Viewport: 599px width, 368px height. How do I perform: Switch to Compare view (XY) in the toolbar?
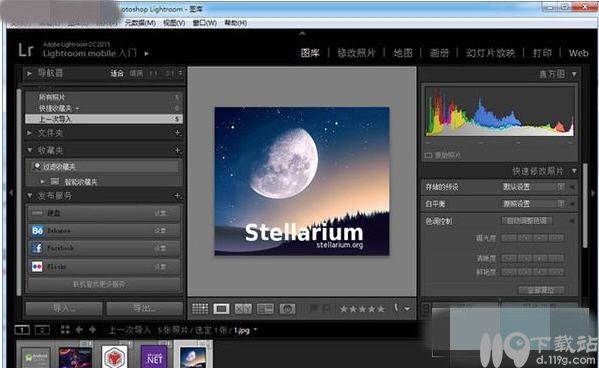[243, 308]
